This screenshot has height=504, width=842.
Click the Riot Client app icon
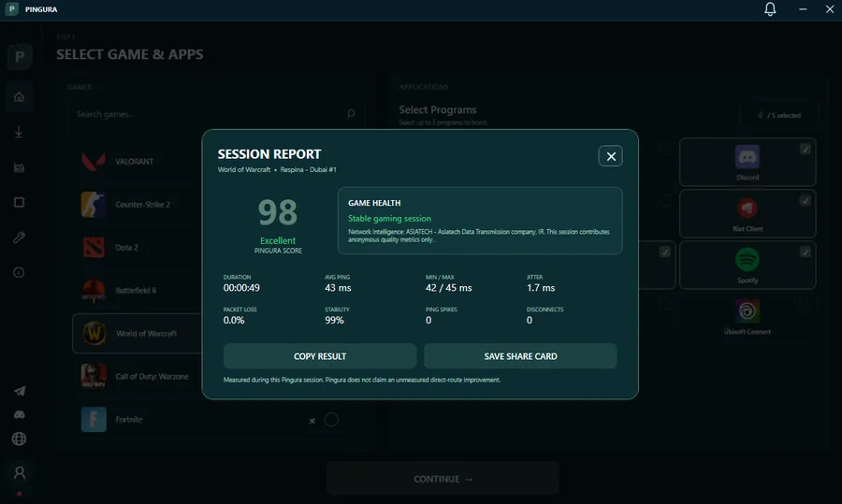coord(748,209)
